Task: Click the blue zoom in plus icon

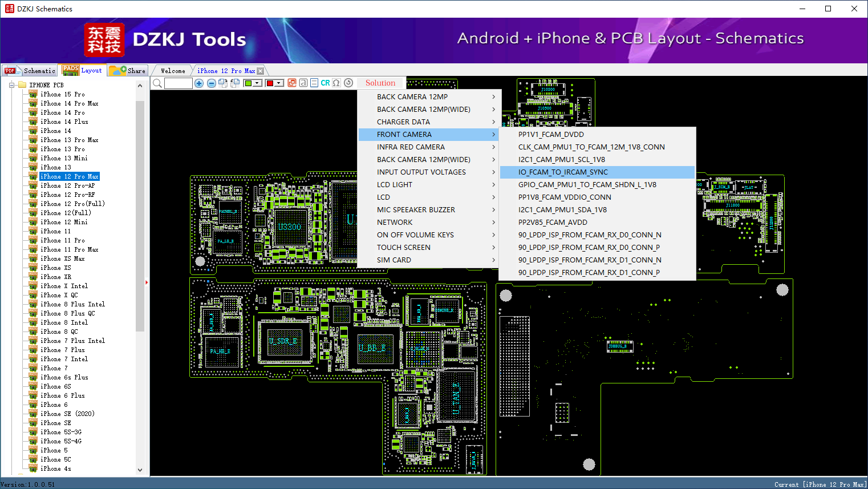Action: tap(199, 83)
